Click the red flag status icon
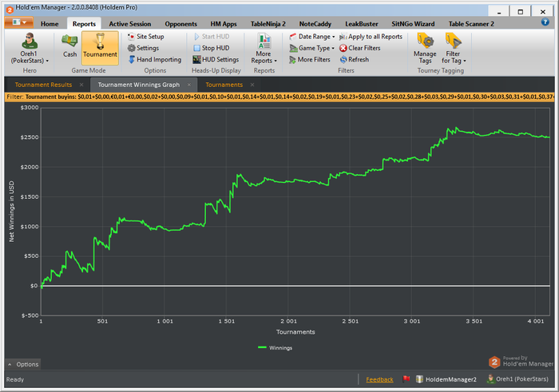The image size is (559, 392). [406, 378]
